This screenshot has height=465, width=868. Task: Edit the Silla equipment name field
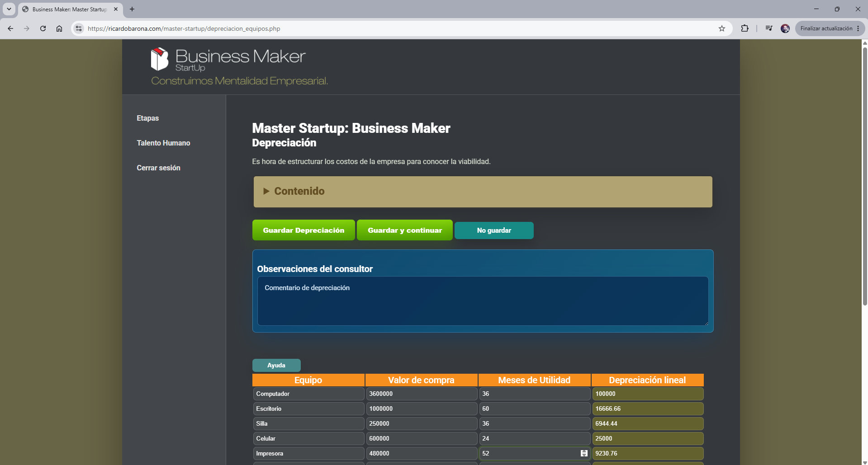click(x=308, y=423)
